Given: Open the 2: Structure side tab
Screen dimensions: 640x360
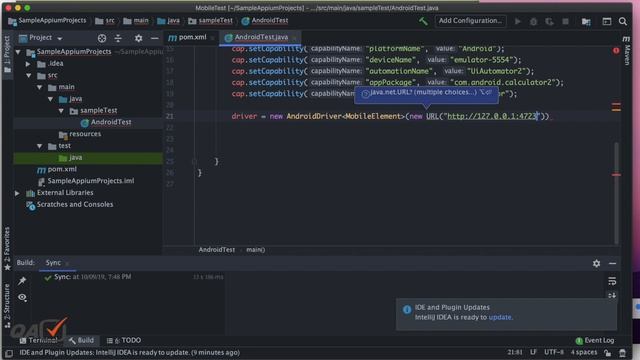Looking at the screenshot, I should point(7,306).
